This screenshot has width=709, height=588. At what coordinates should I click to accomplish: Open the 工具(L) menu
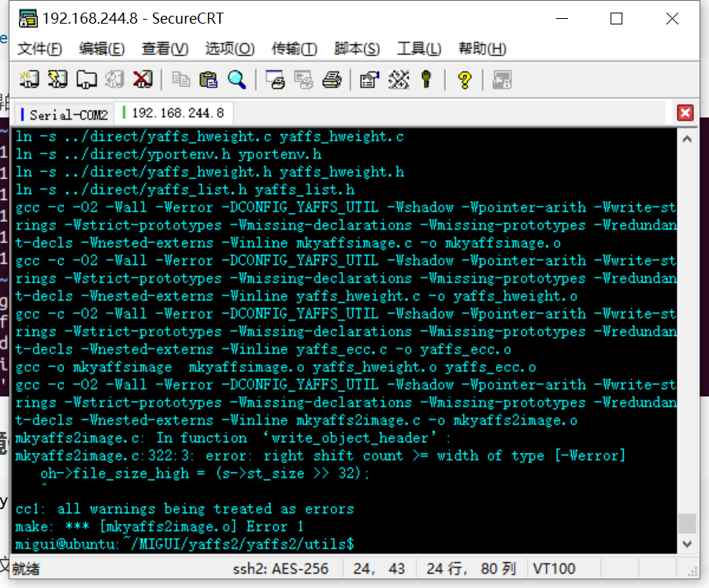click(419, 48)
